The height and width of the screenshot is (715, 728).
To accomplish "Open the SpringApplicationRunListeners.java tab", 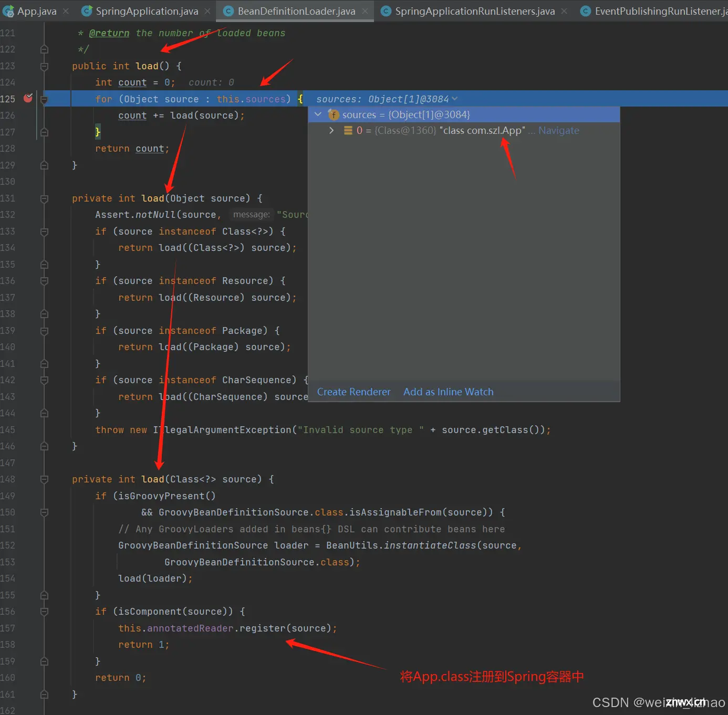I will point(475,11).
